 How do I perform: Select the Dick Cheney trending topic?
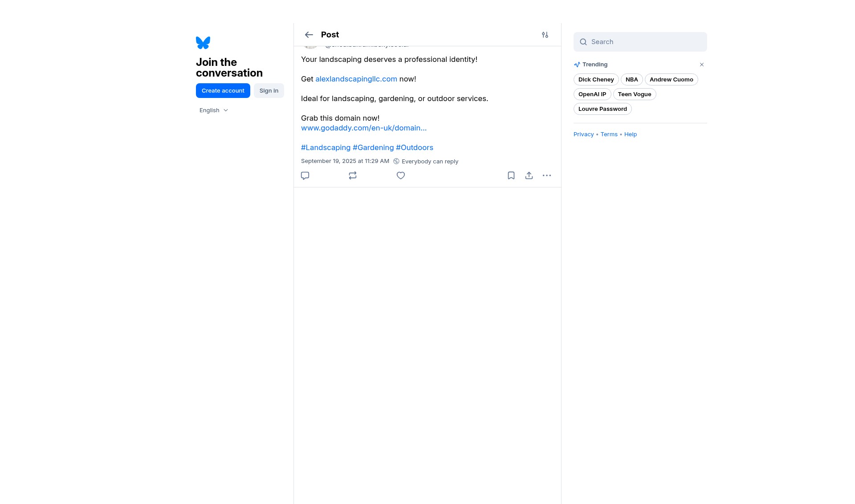tap(596, 80)
